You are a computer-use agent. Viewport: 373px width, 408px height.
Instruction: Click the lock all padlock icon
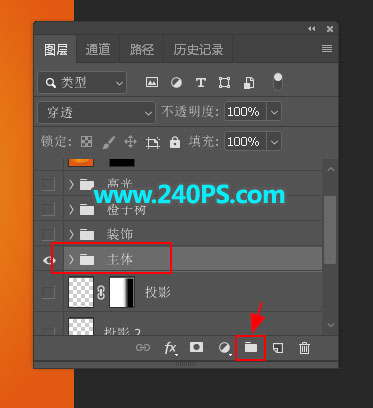[x=175, y=142]
